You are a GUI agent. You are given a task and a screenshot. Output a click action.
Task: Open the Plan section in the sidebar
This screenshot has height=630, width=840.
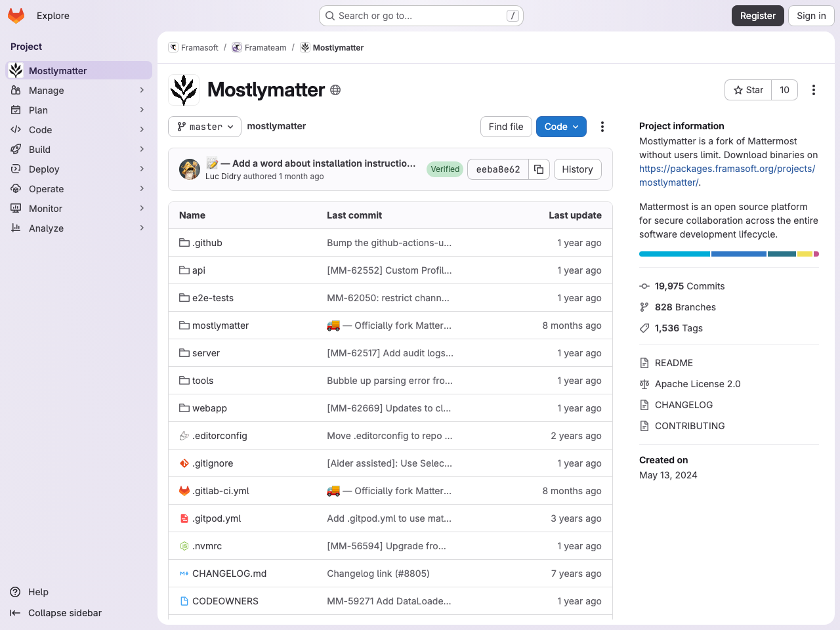(x=39, y=110)
